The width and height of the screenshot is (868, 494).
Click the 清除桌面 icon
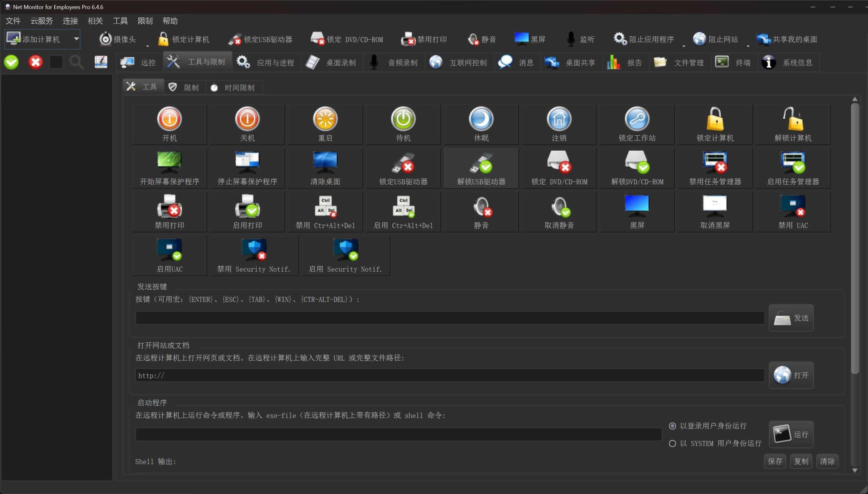[x=325, y=168]
